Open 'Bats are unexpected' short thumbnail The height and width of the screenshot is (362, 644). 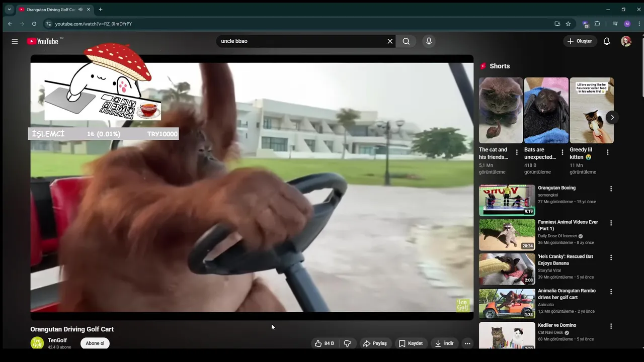coord(546,110)
